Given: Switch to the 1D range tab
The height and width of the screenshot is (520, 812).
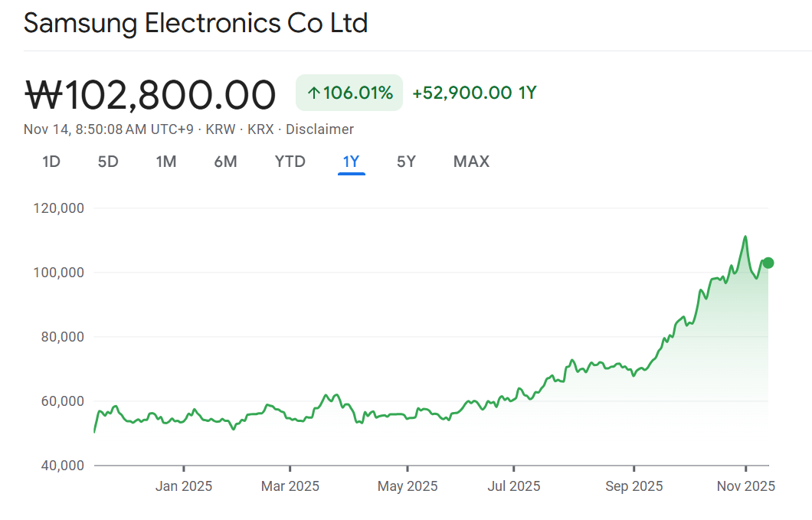Looking at the screenshot, I should 51,162.
